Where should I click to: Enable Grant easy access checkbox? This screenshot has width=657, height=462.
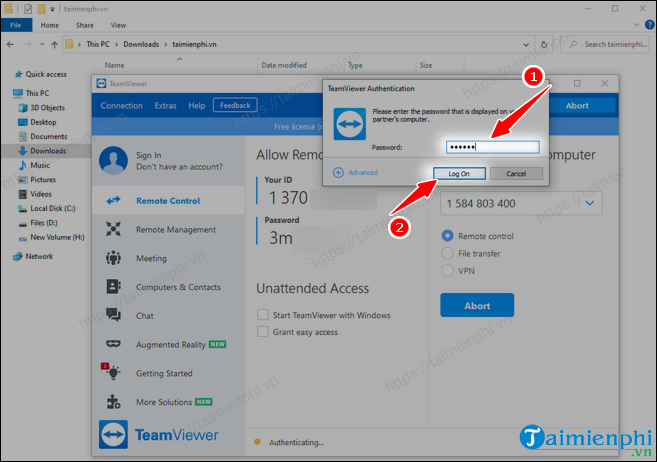coord(263,332)
